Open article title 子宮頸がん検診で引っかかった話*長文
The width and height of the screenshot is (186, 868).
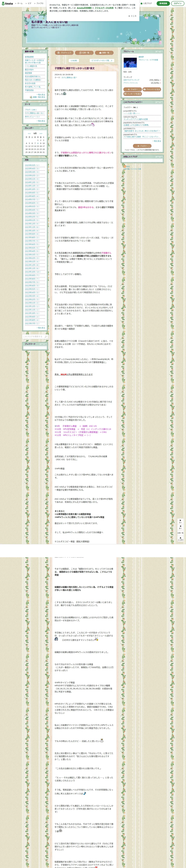[75, 68]
